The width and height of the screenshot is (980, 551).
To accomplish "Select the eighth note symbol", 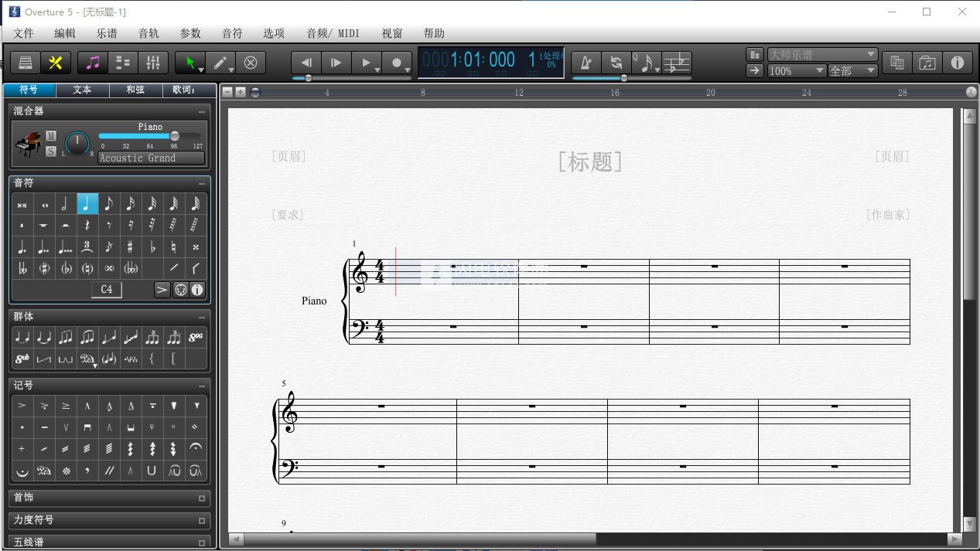I will [109, 204].
